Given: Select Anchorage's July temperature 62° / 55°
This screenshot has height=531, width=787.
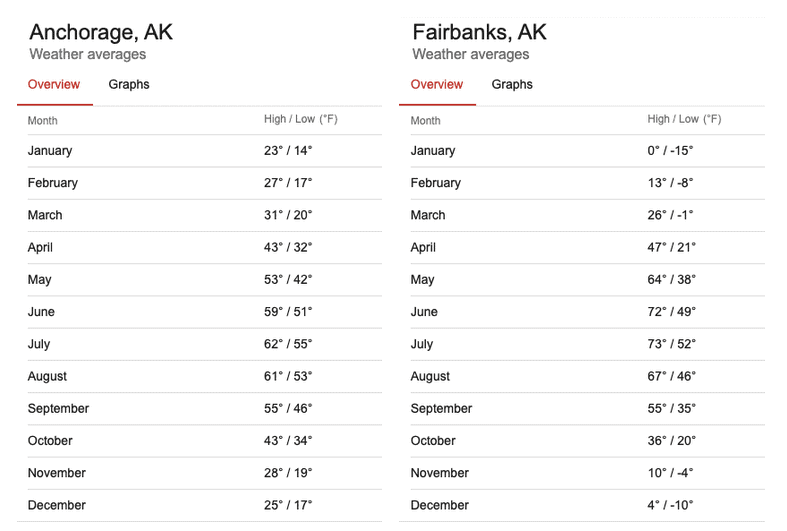Looking at the screenshot, I should tap(288, 344).
